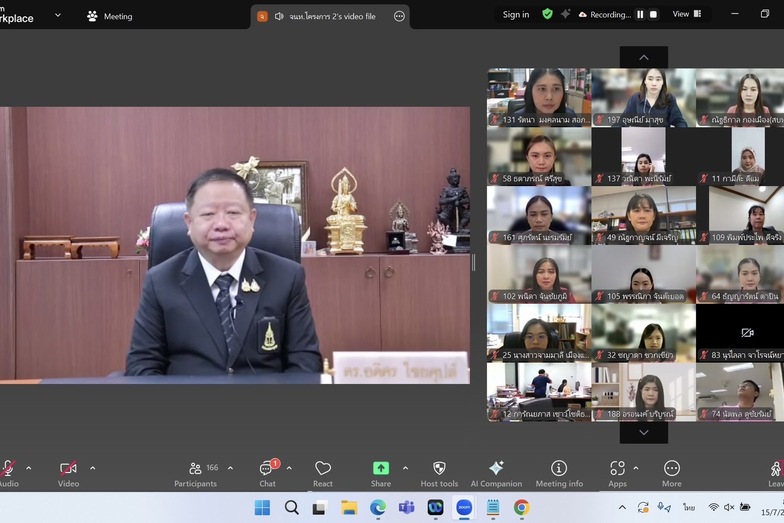Open Zoom from taskbar
The image size is (784, 523).
pyautogui.click(x=464, y=508)
